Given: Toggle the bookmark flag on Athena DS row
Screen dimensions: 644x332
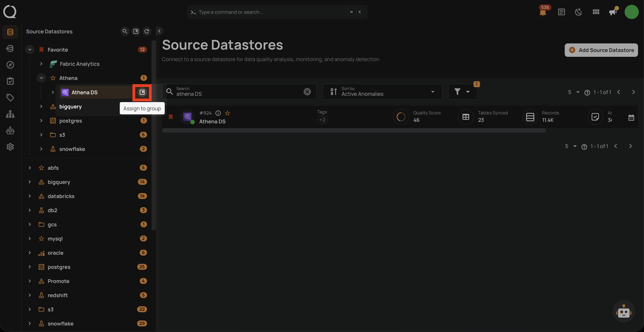Looking at the screenshot, I should tap(171, 117).
